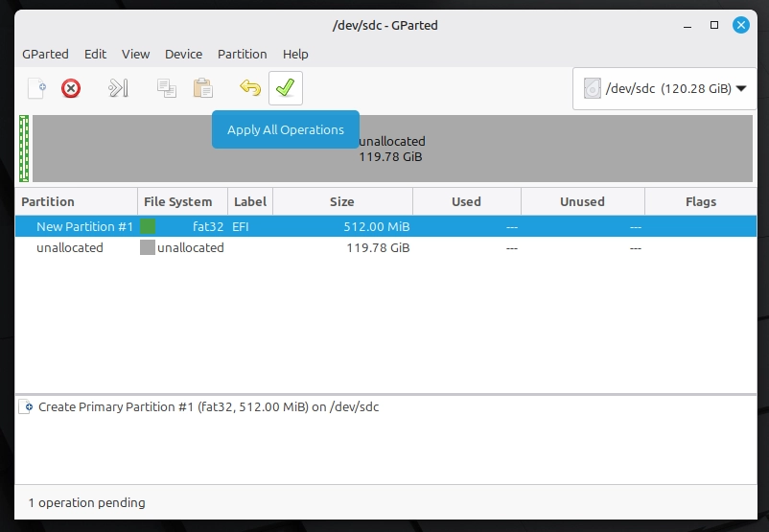Open the GParted menu
Image resolution: width=769 pixels, height=532 pixels.
(45, 54)
